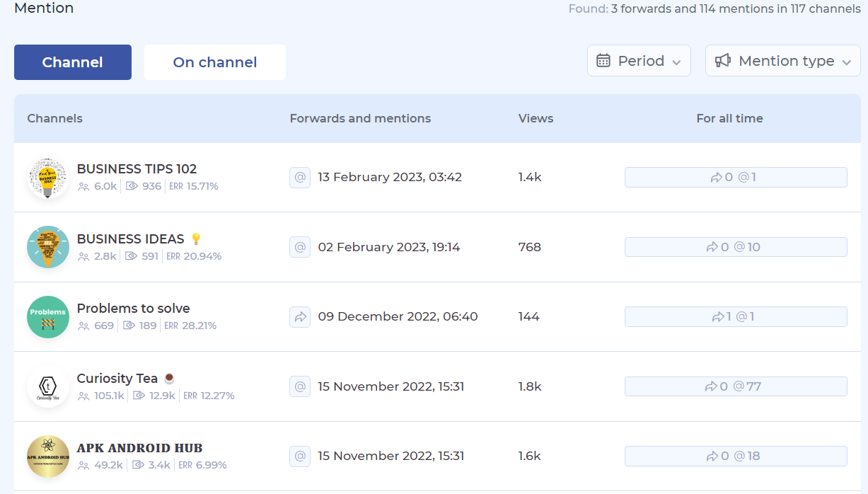
Task: Click the eye views icon next to 3.4k
Action: (x=139, y=465)
